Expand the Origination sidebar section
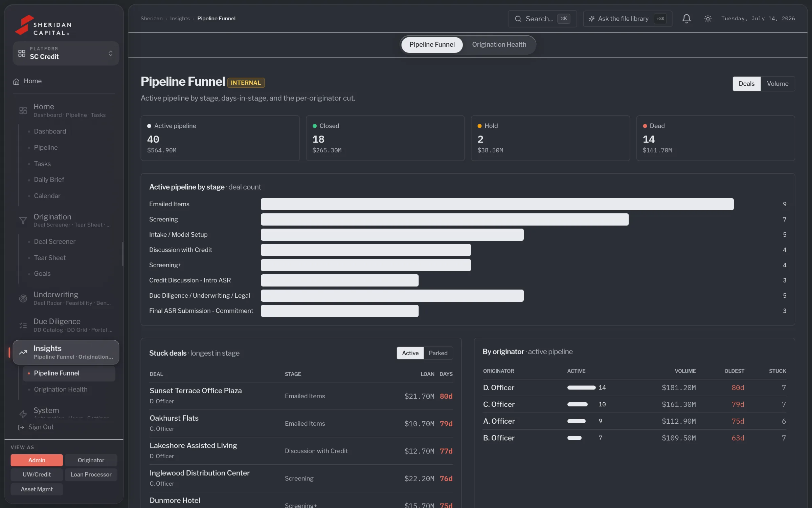Viewport: 812px width, 508px height. pos(66,220)
